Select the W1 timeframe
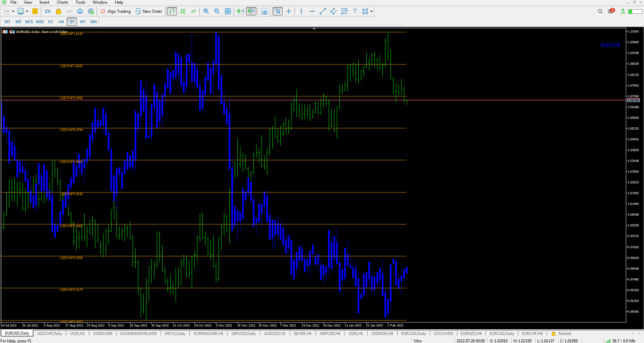Viewport: 644px width, 343px height. pos(83,22)
